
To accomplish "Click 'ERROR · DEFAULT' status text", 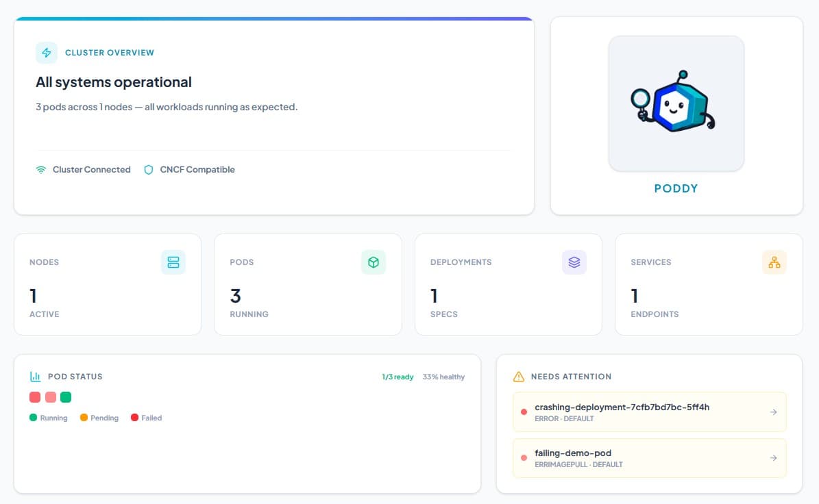I will click(564, 418).
